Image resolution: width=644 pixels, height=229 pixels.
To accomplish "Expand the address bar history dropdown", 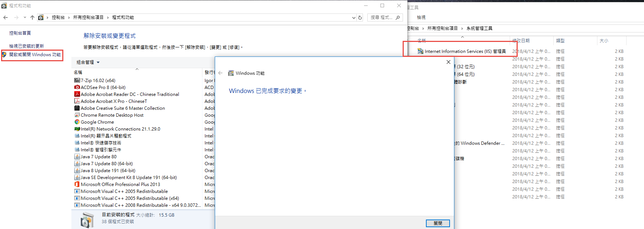I will (353, 18).
